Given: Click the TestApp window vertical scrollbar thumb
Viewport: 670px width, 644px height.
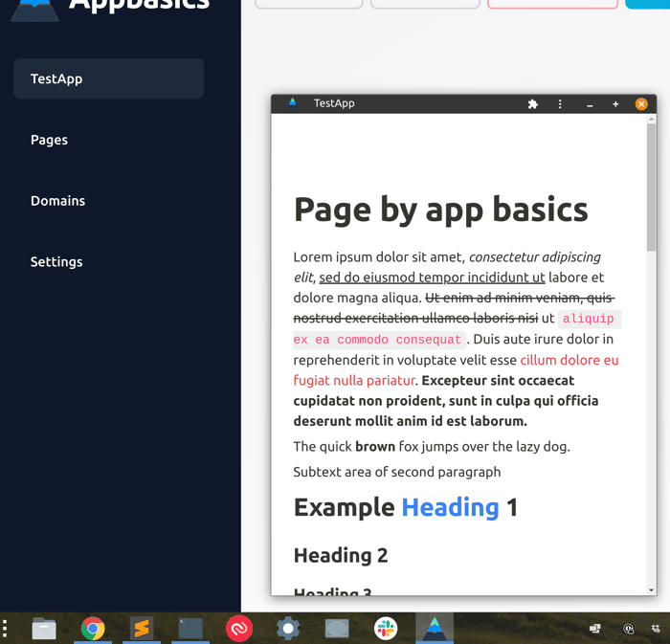Looking at the screenshot, I should (651, 188).
